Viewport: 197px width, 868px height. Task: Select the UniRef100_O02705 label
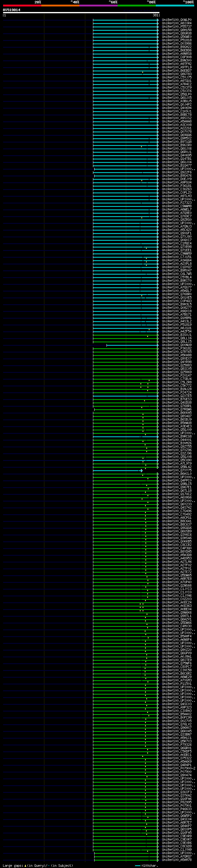(x=176, y=721)
